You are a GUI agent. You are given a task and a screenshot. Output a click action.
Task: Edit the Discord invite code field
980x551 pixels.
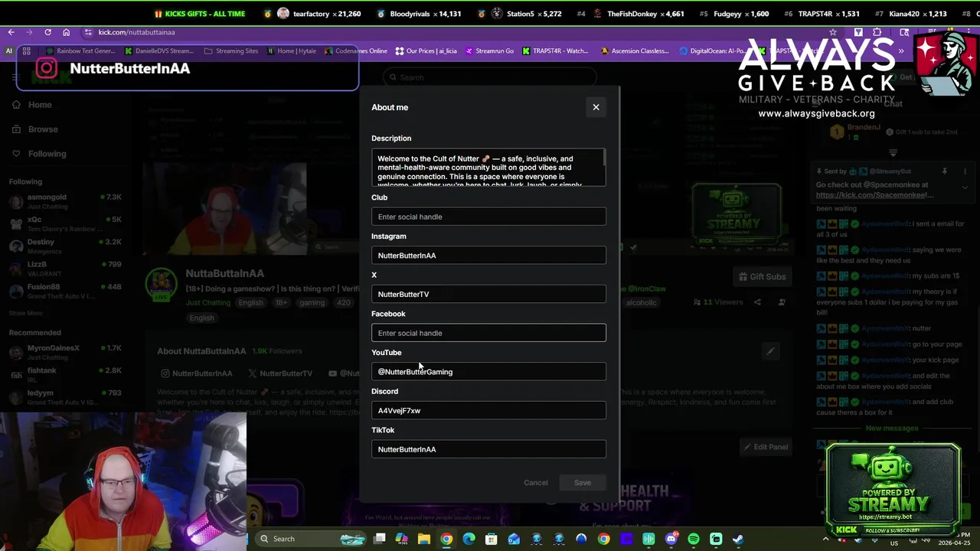pyautogui.click(x=488, y=410)
